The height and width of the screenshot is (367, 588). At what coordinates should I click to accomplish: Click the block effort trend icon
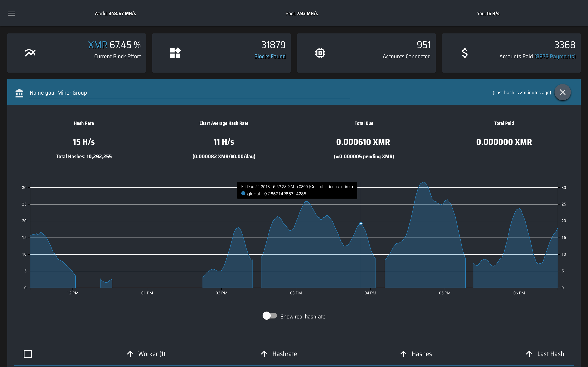[30, 53]
